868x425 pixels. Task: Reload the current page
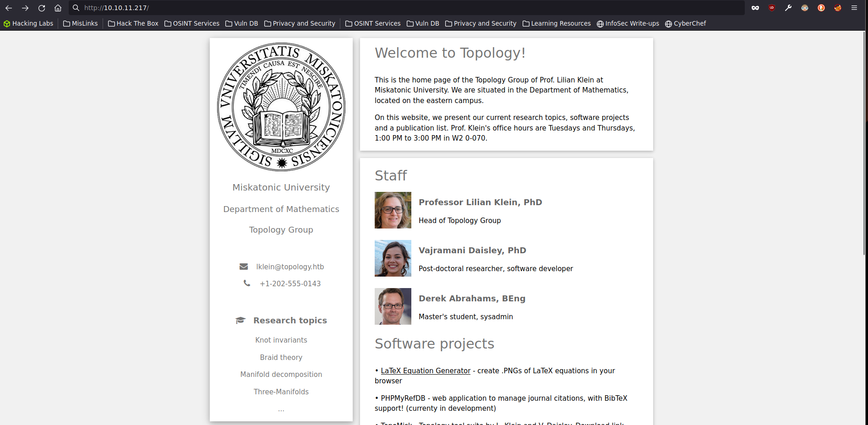coord(42,8)
